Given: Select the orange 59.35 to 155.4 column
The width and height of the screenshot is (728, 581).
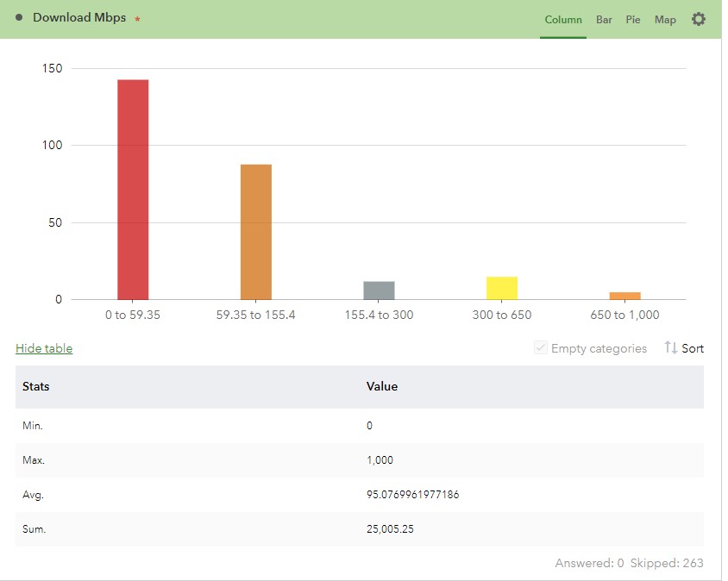Looking at the screenshot, I should (256, 232).
